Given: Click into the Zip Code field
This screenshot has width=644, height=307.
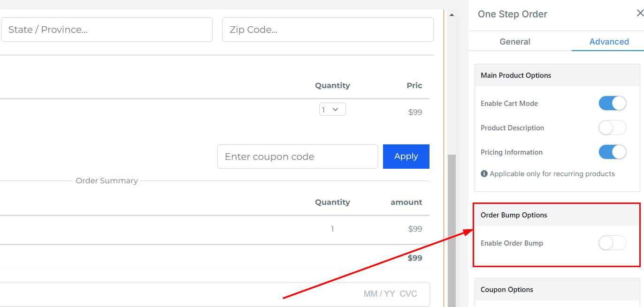Looking at the screenshot, I should (327, 30).
